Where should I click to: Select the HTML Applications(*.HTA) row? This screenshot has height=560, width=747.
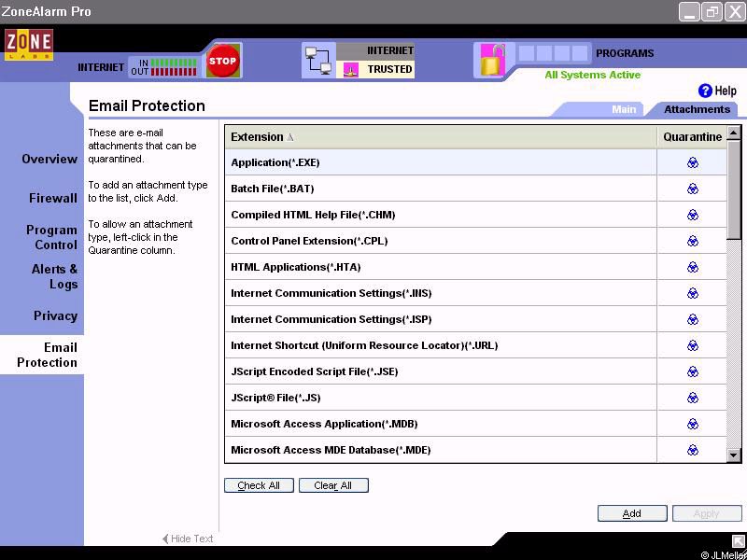click(441, 267)
